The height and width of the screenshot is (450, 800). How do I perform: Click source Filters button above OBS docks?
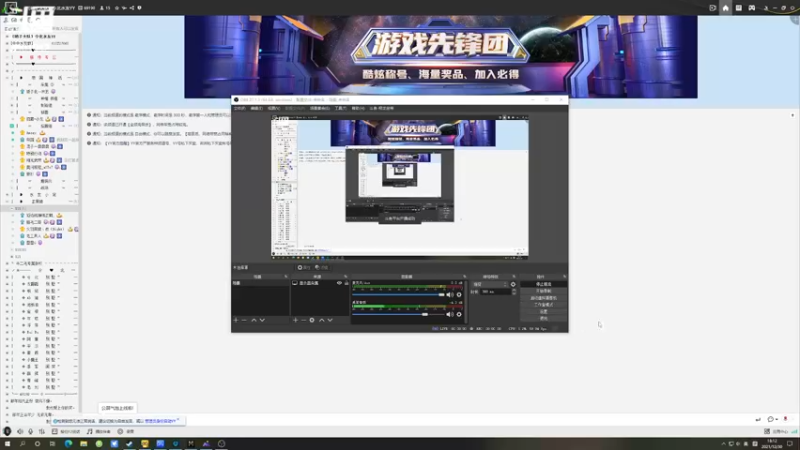click(x=321, y=267)
